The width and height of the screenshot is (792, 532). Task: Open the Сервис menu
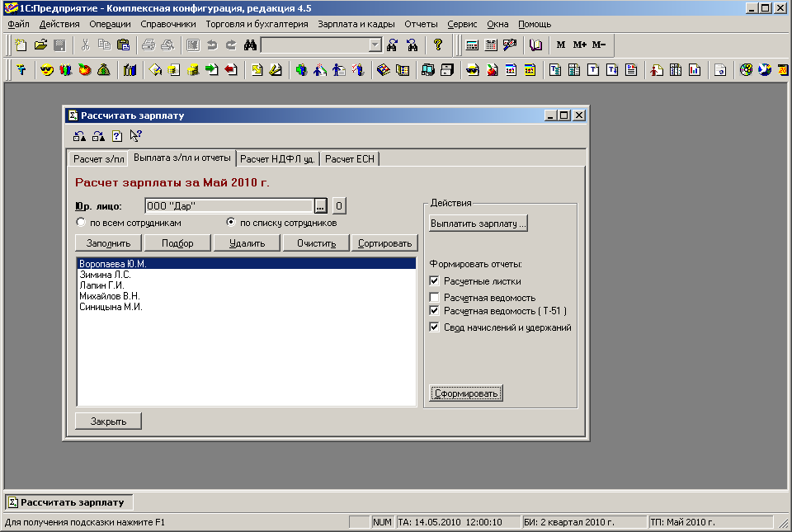pos(462,24)
